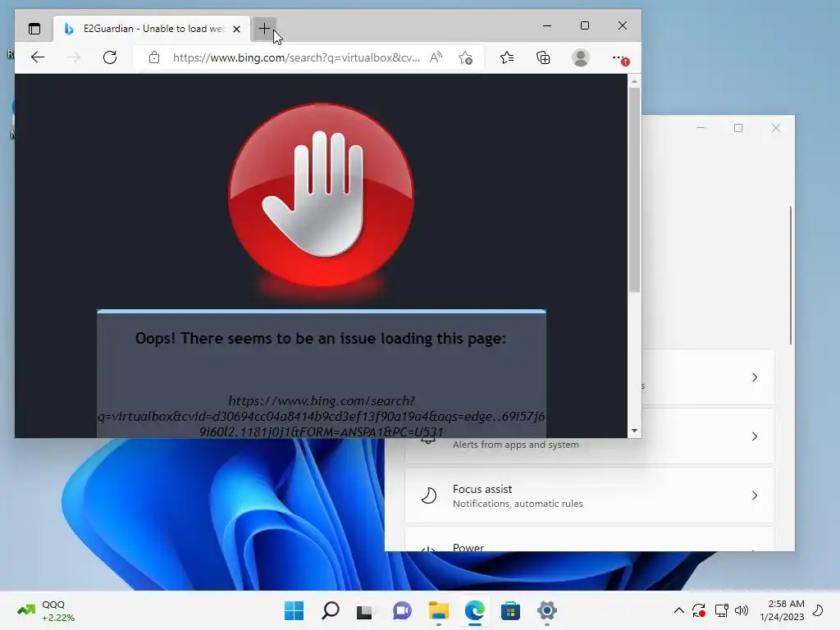Open QQQ stock widget on taskbar
The image size is (840, 630).
tap(46, 610)
